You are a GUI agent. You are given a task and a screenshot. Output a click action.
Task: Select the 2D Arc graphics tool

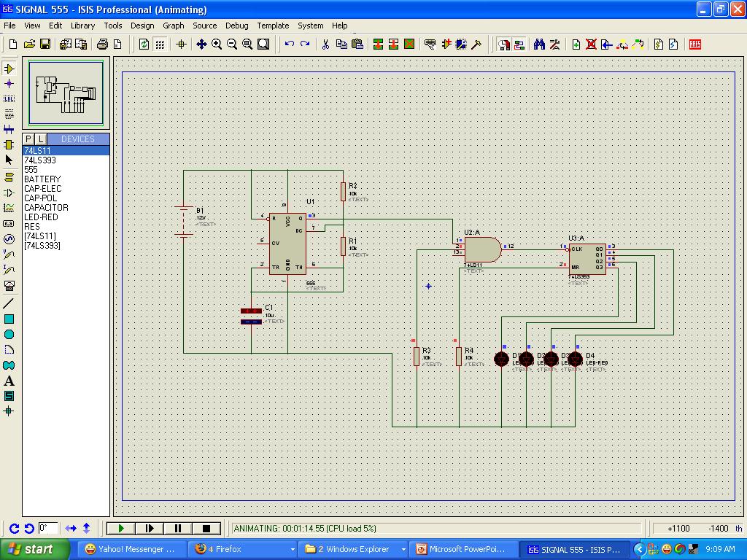[9, 349]
